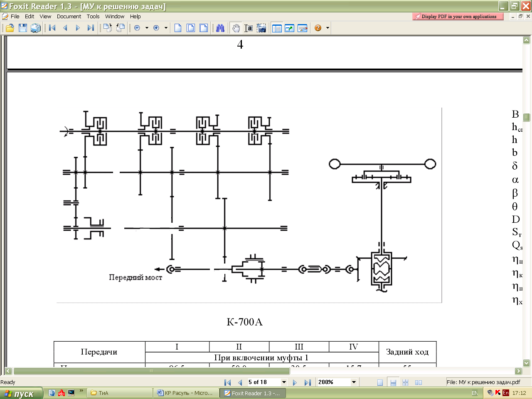Open Zoom Out tool dropdown arrow
Viewport: 532px width, 399px height.
point(147,28)
